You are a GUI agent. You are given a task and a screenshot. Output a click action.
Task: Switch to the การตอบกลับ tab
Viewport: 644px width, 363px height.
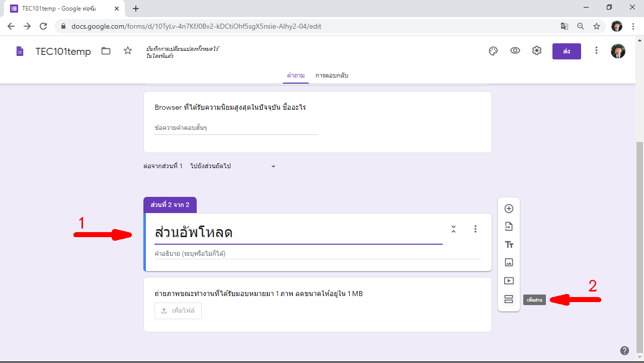coord(332,76)
